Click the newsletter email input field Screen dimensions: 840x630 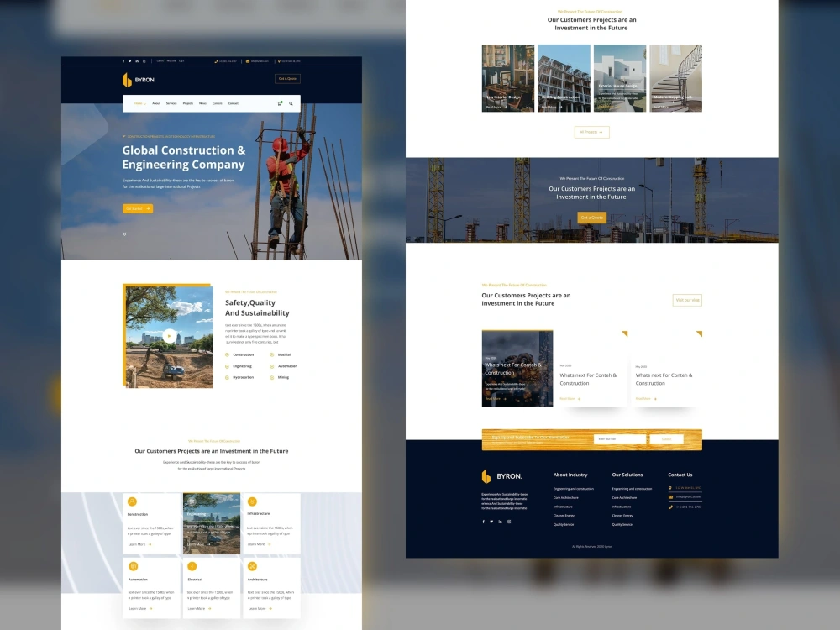pos(620,439)
